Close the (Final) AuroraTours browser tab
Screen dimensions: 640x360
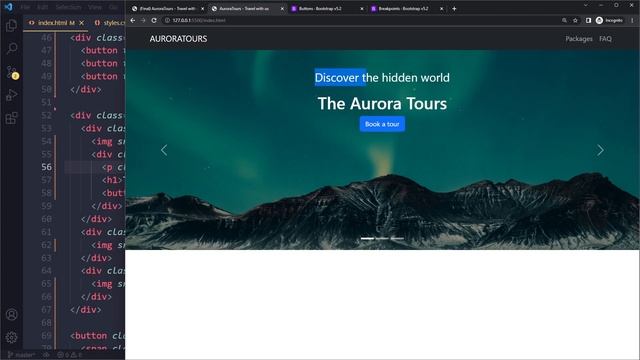tap(202, 9)
